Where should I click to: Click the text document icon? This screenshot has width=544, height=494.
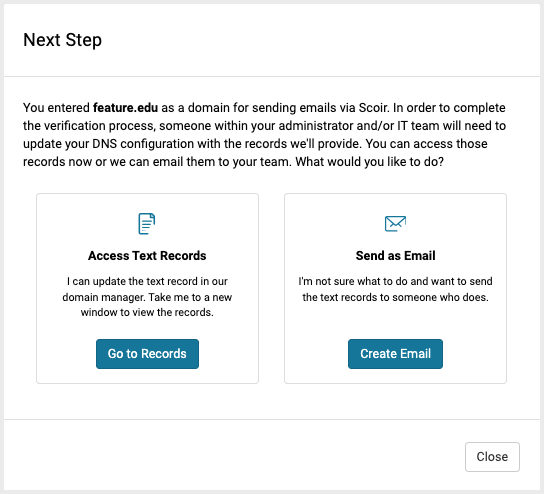pos(147,224)
